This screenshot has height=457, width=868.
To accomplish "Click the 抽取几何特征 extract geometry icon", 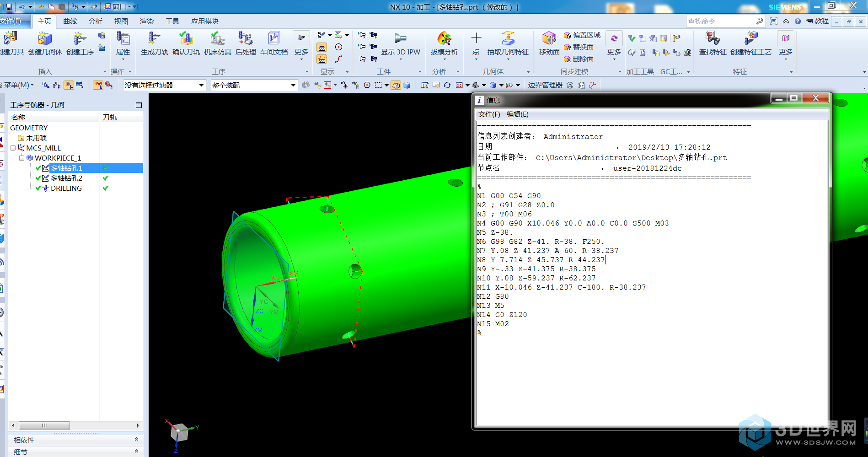I will (x=508, y=39).
